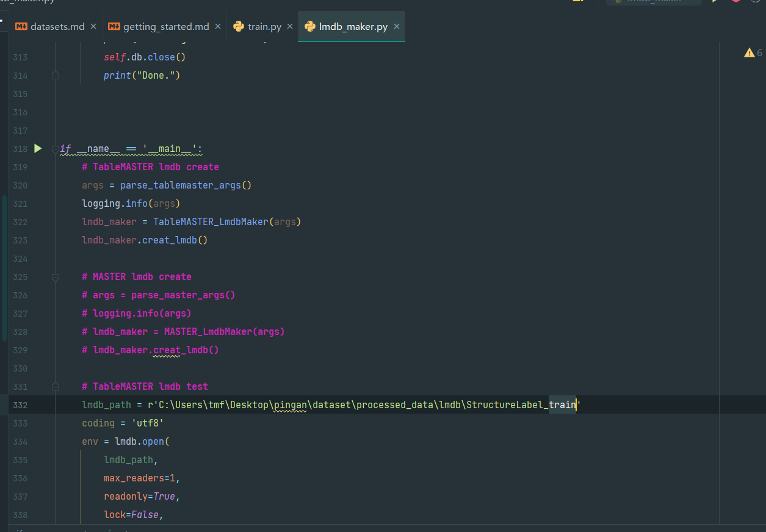
Task: Click the env = lmdb.open( line
Action: 125,441
